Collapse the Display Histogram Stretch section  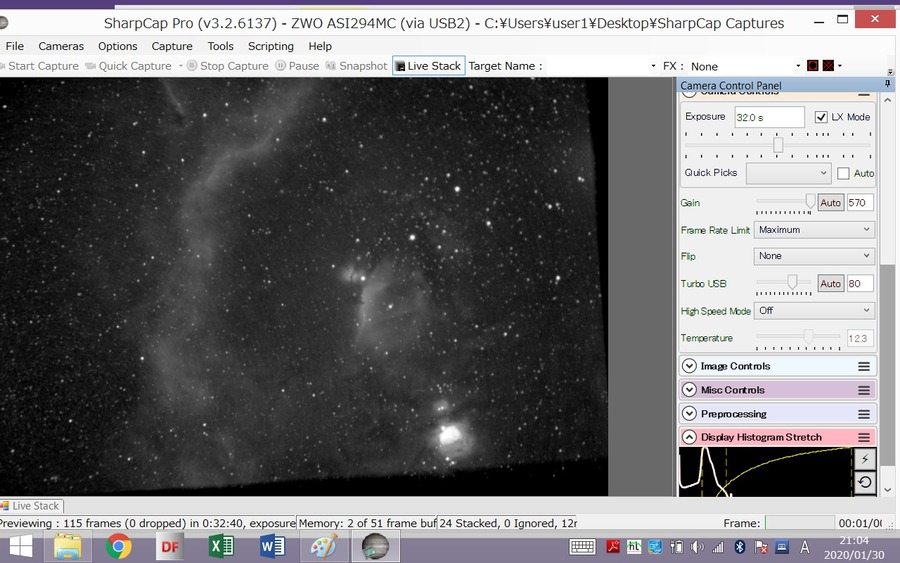point(689,437)
